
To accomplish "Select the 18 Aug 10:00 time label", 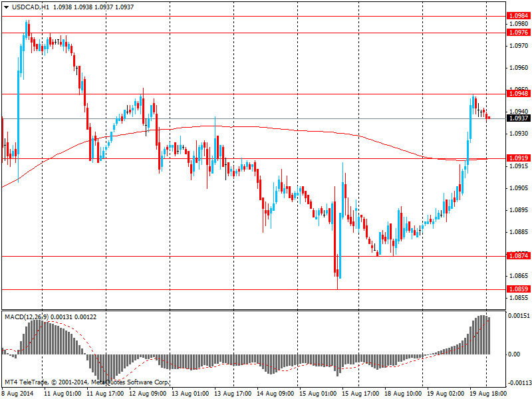I will tap(403, 393).
